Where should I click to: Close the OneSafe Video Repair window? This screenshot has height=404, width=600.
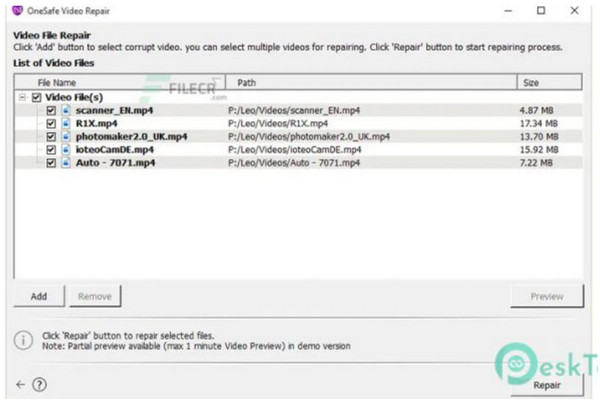point(574,11)
